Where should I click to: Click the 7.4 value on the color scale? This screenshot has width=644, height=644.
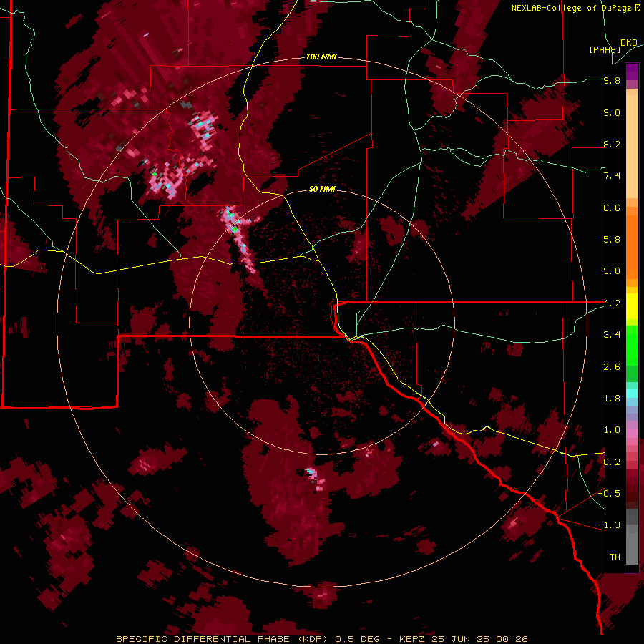[612, 176]
